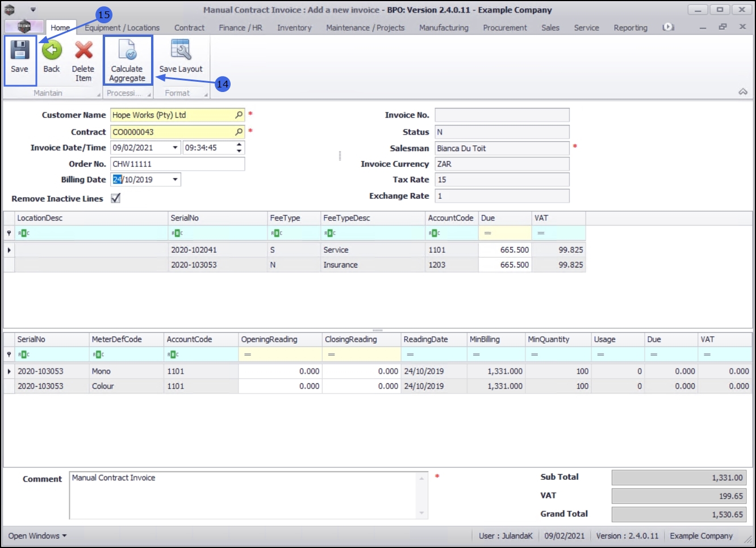
Task: Open the Procurement ribbon tab
Action: tap(504, 27)
